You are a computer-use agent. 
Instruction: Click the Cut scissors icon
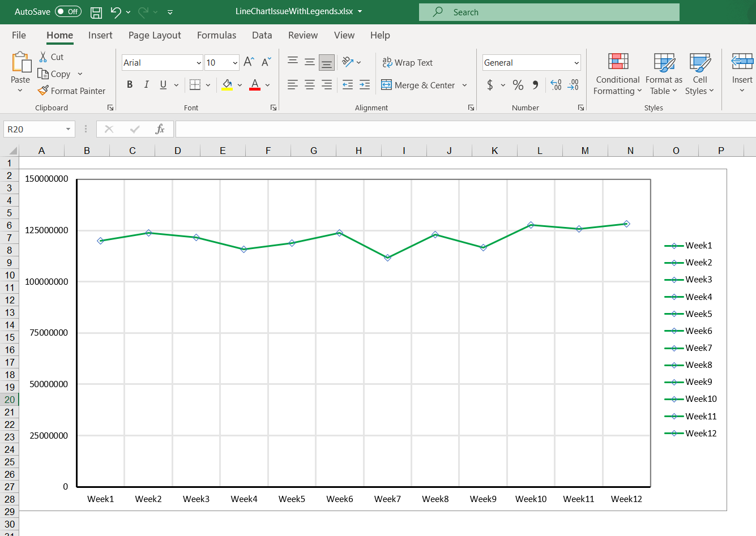(43, 57)
